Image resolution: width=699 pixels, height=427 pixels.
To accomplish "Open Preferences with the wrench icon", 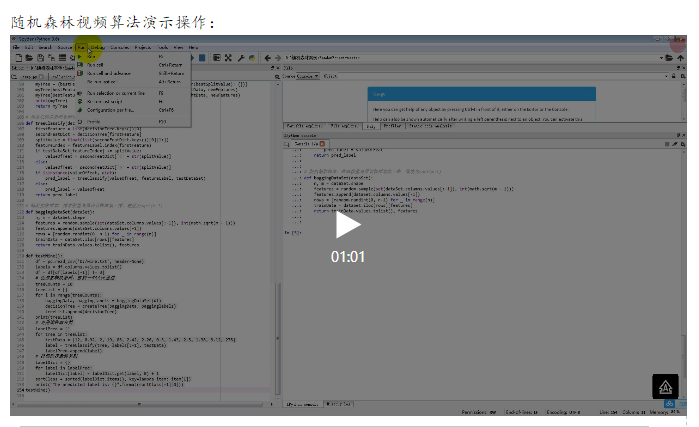I will point(241,57).
